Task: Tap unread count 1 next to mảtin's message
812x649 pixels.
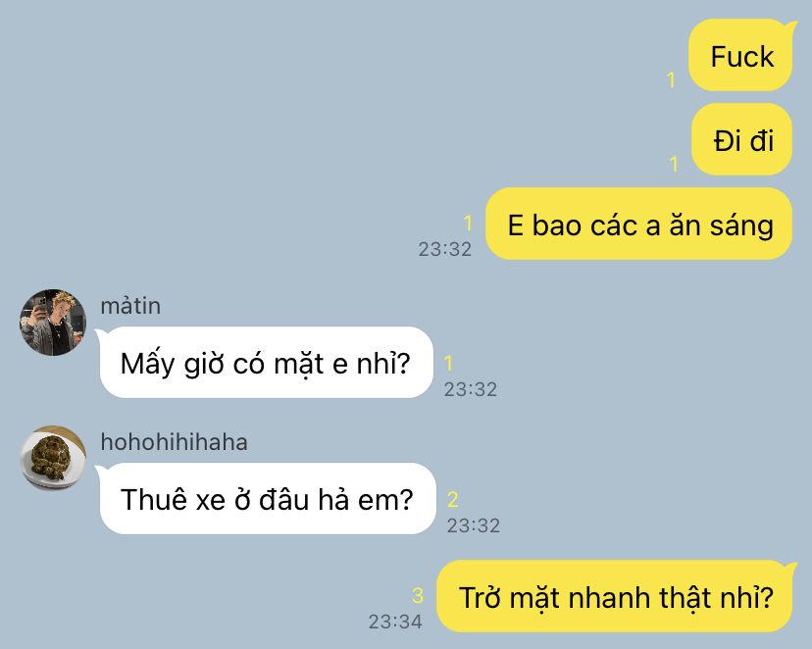Action: [x=448, y=363]
